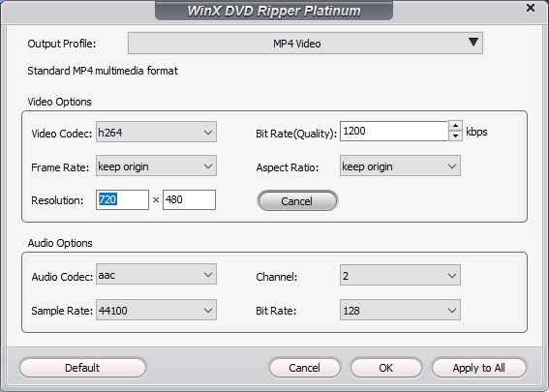
Task: Click the 'kbps' unit label
Action: pyautogui.click(x=476, y=132)
